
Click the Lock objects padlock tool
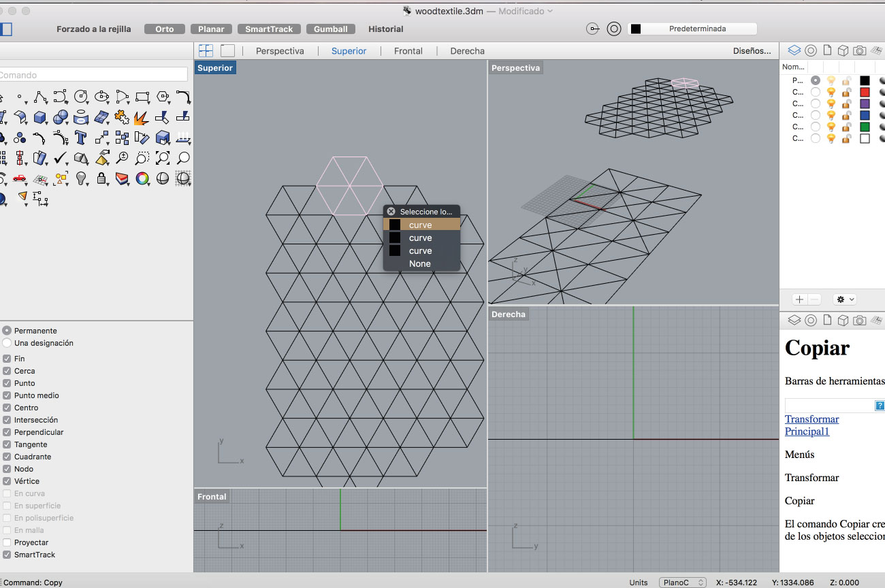click(101, 178)
